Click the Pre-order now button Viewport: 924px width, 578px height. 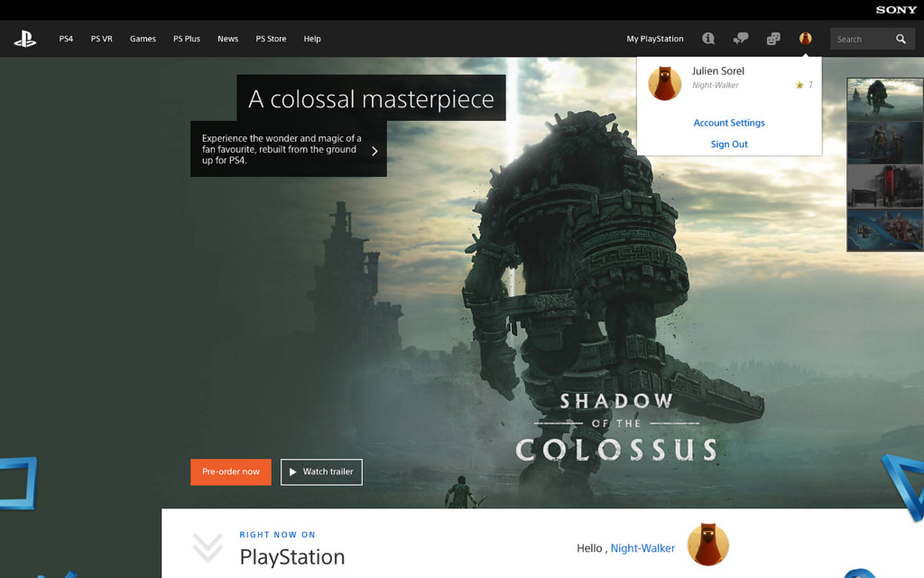(231, 471)
